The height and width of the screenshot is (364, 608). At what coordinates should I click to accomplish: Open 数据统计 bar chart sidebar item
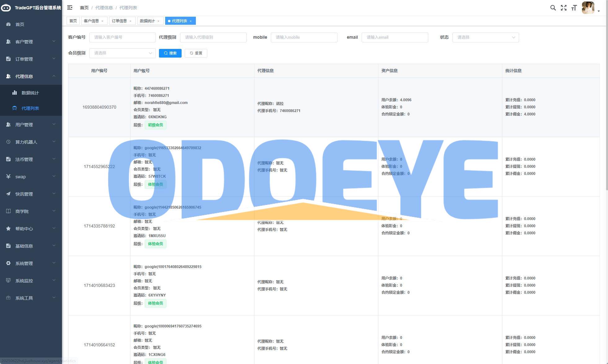pos(15,93)
